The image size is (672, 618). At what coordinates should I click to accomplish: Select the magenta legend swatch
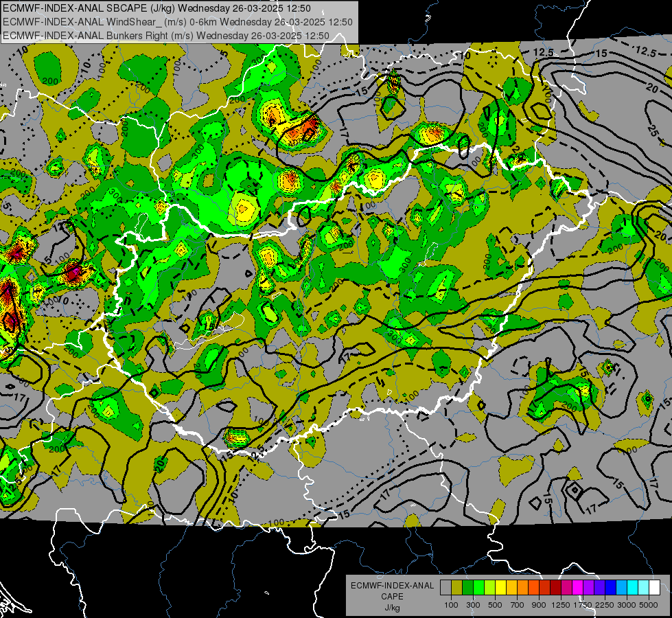[577, 587]
